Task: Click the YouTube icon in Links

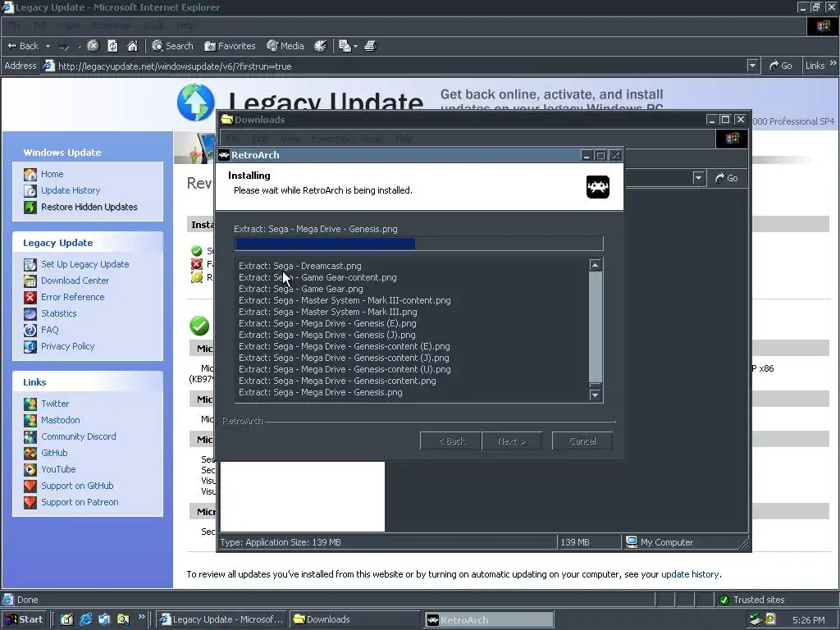Action: pyautogui.click(x=30, y=470)
